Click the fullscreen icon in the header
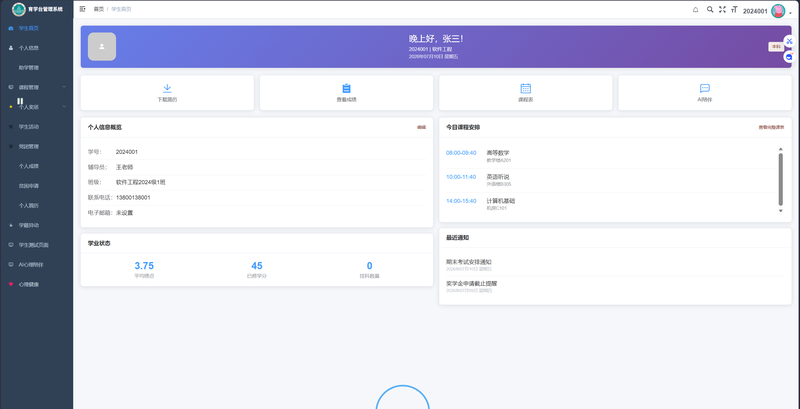The height and width of the screenshot is (409, 800). (722, 9)
